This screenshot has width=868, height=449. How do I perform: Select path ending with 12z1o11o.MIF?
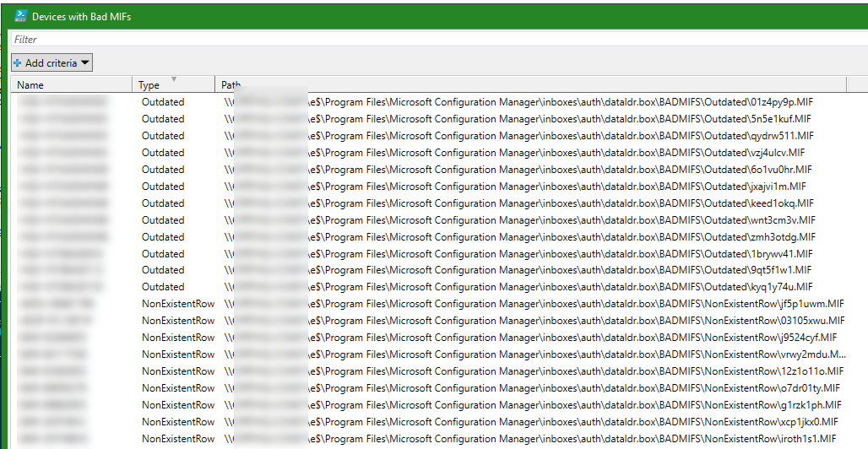[x=534, y=371]
